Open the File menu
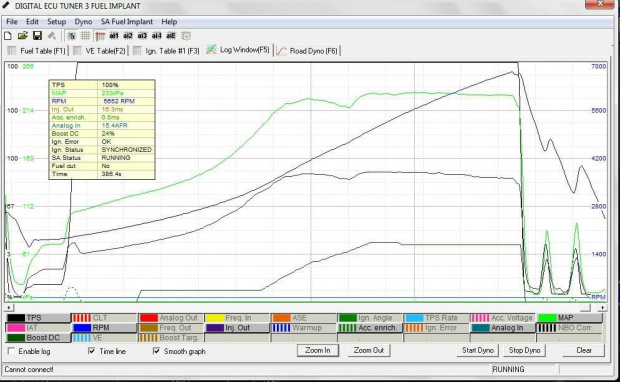The image size is (620, 382). (12, 22)
